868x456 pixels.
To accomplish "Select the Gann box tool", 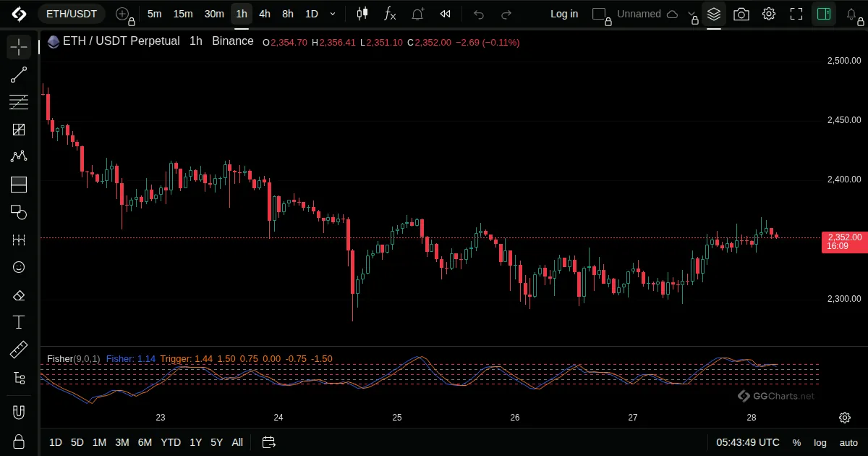I will tap(19, 130).
